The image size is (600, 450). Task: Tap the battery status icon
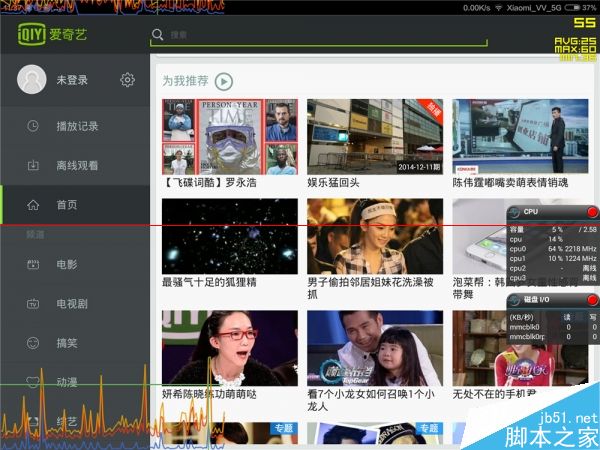click(572, 8)
